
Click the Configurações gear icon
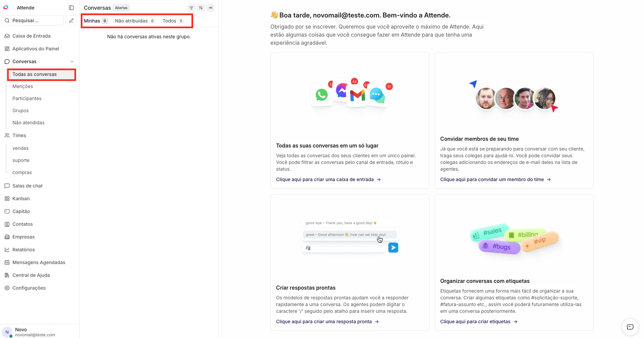[7, 288]
